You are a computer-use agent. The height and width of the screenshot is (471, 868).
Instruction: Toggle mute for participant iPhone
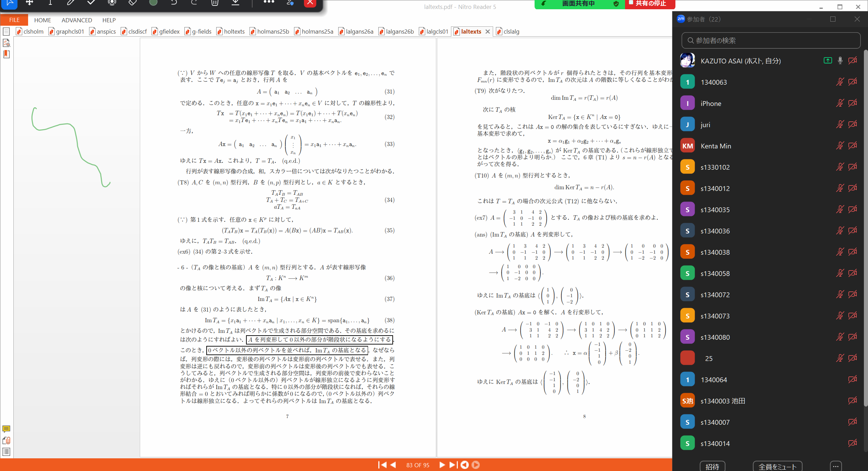coord(840,103)
